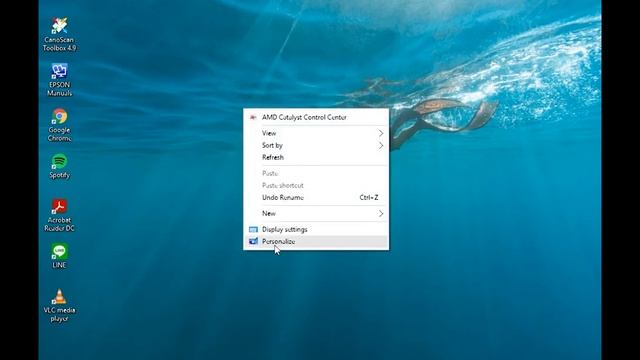The height and width of the screenshot is (360, 640).
Task: Expand the New submenu arrow
Action: (x=380, y=213)
